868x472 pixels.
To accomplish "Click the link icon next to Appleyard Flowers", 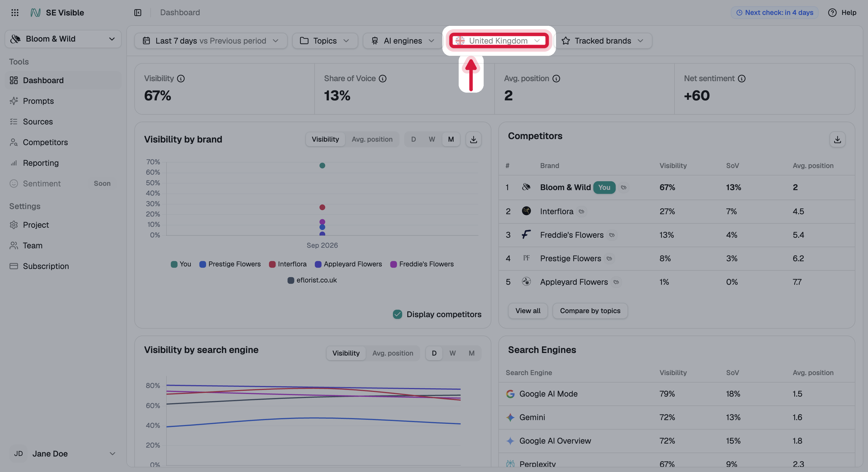I will coord(616,282).
